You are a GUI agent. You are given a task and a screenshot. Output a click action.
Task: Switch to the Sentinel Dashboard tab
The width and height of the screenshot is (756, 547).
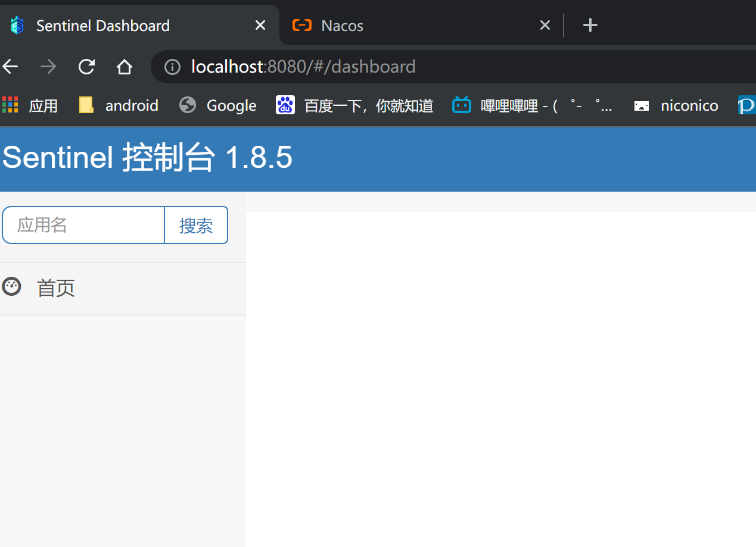coord(138,25)
